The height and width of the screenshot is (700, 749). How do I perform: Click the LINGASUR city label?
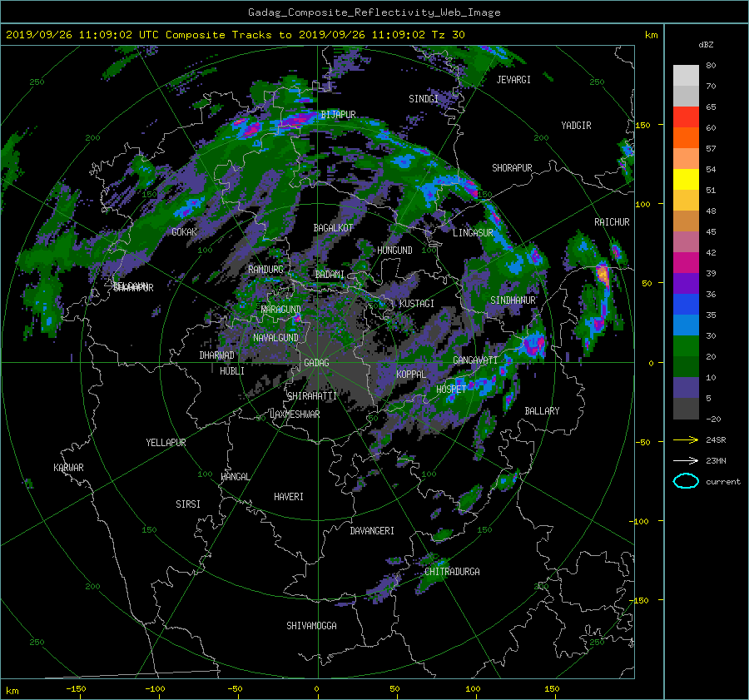[473, 233]
